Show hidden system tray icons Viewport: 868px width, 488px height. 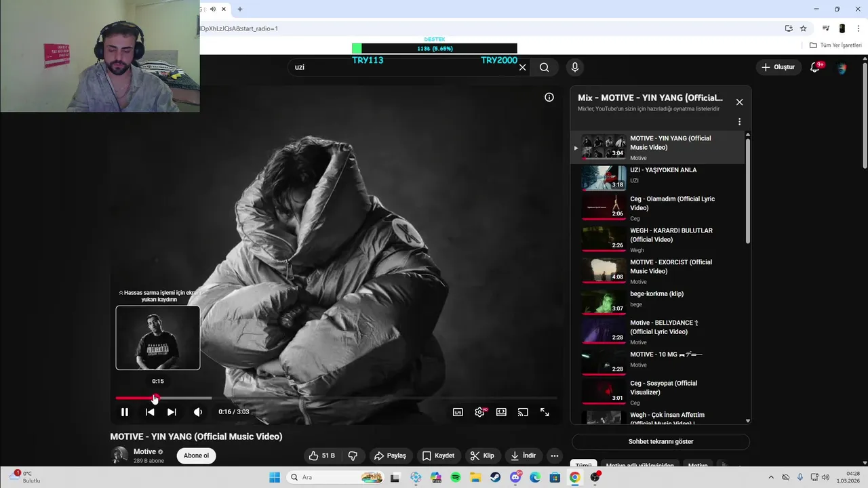(772, 477)
